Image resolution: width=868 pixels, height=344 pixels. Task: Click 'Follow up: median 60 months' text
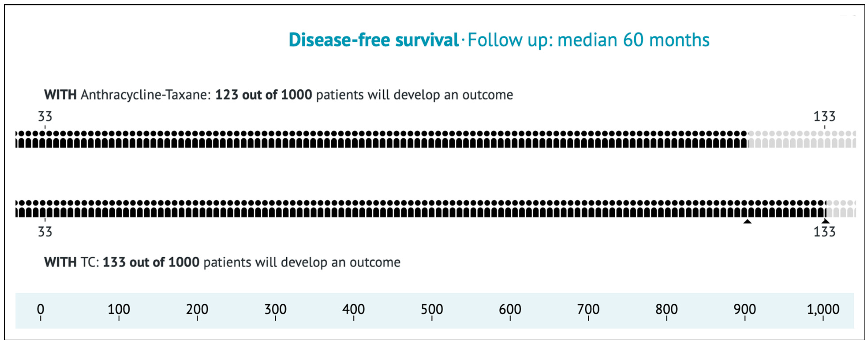[x=588, y=40]
